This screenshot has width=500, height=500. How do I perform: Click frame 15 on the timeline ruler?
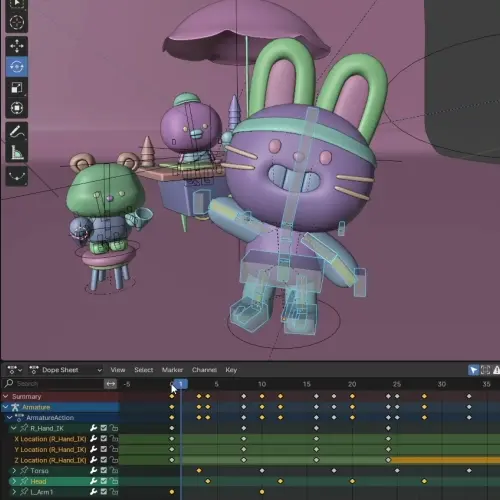pos(307,384)
